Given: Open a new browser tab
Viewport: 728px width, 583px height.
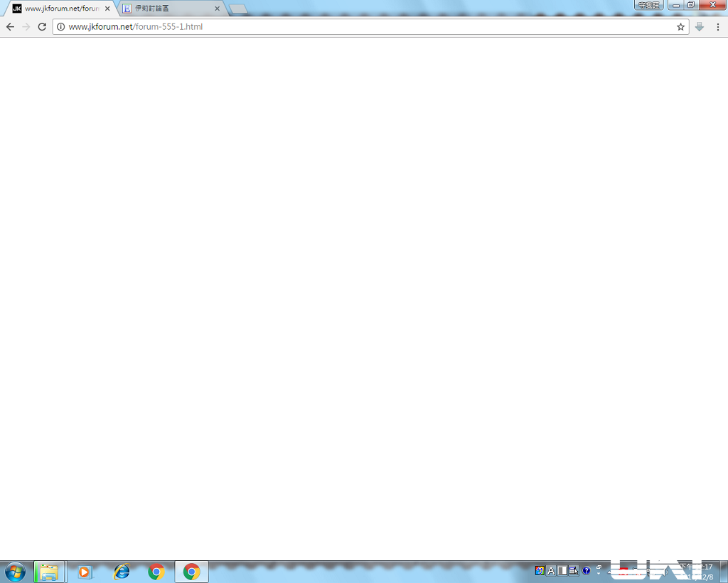Looking at the screenshot, I should click(x=238, y=9).
